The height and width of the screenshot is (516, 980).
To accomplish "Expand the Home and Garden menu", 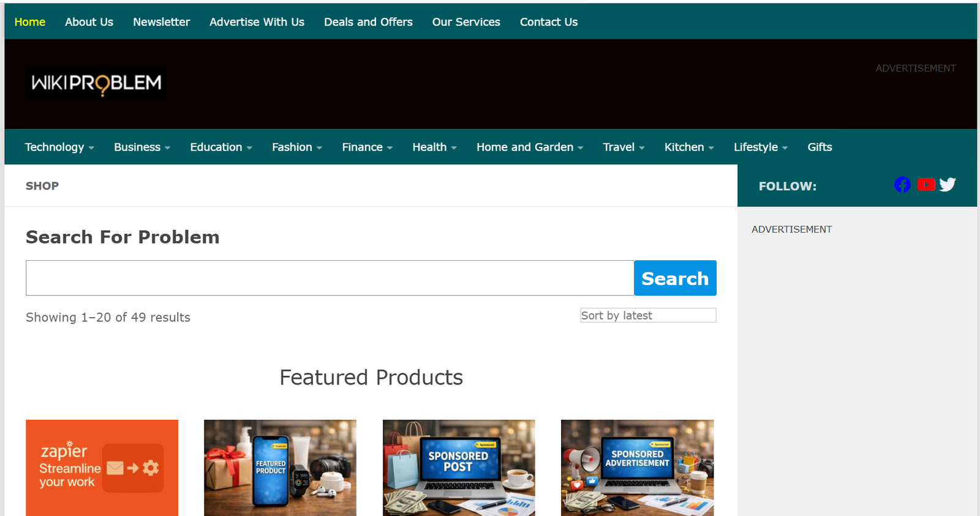I will [x=529, y=148].
